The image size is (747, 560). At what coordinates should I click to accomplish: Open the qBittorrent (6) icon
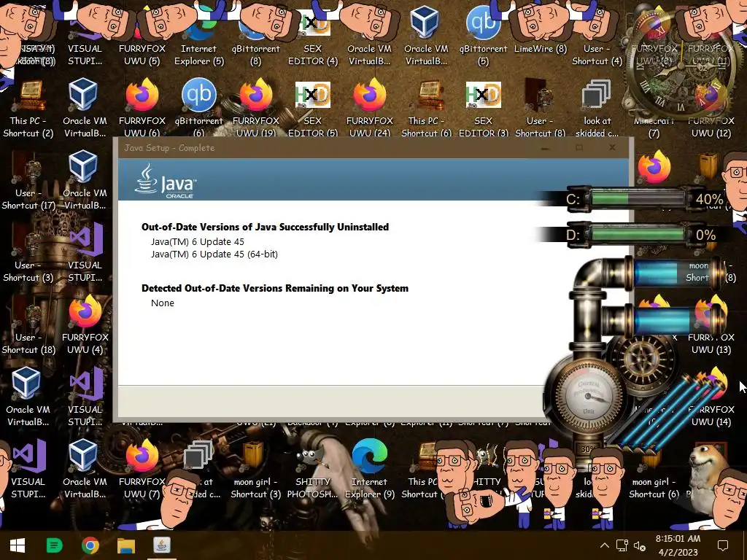tap(198, 109)
